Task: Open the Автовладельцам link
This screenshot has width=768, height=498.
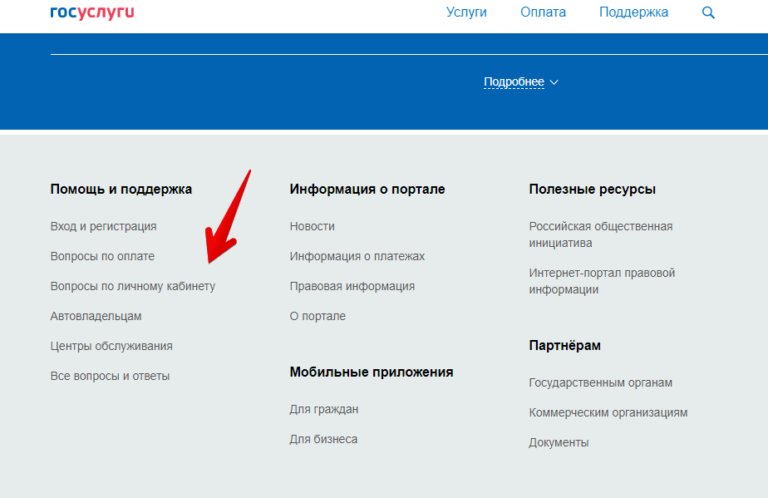Action: [x=96, y=317]
